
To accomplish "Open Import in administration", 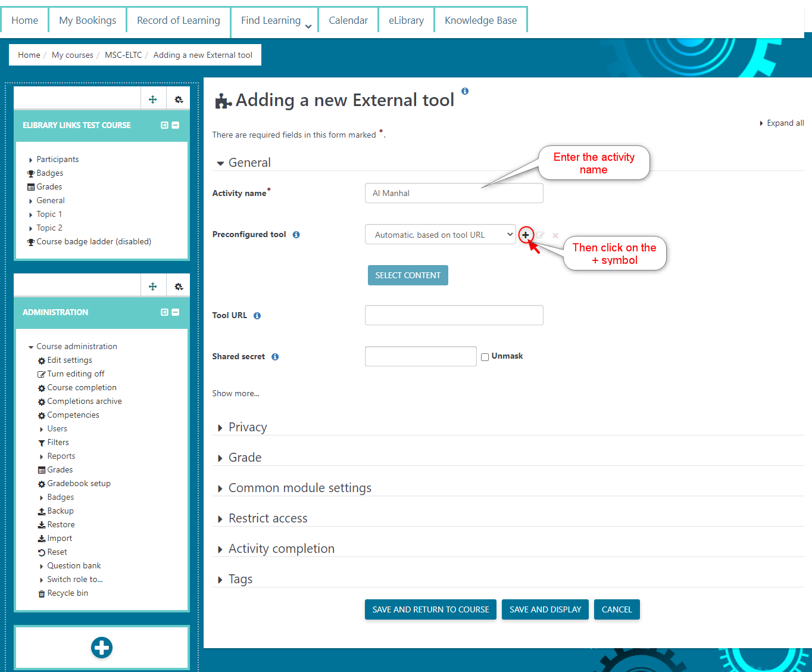I will click(55, 539).
